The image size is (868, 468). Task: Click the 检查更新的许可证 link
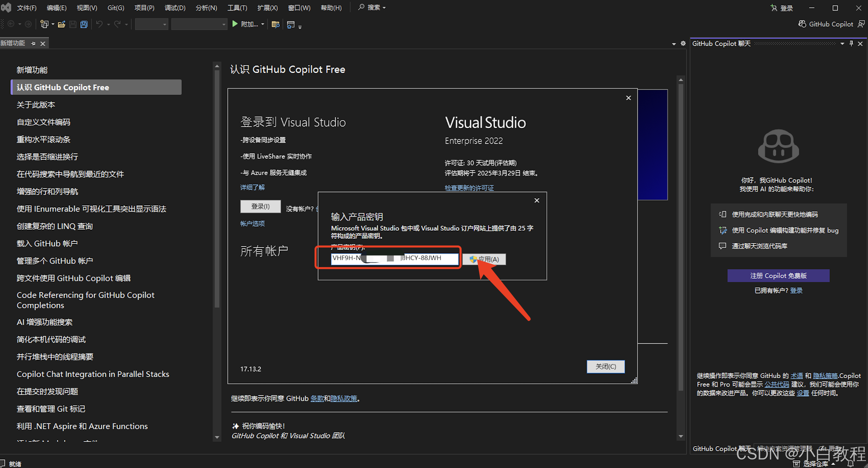[x=469, y=188]
